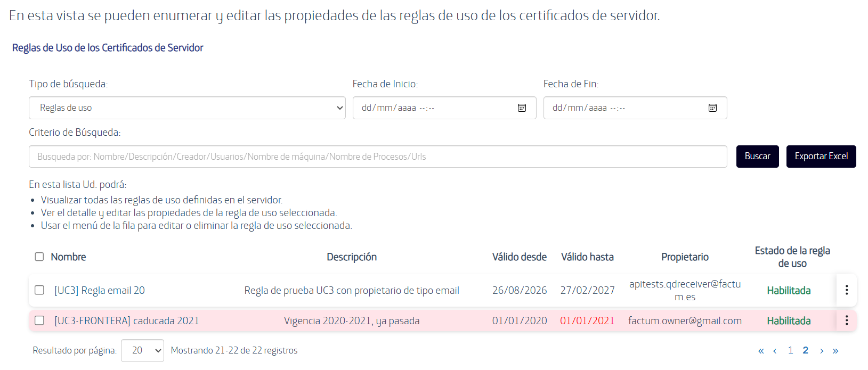Click the description 'Regla de prueba UC3 con propietario de tipo email'
The image size is (868, 370).
352,290
